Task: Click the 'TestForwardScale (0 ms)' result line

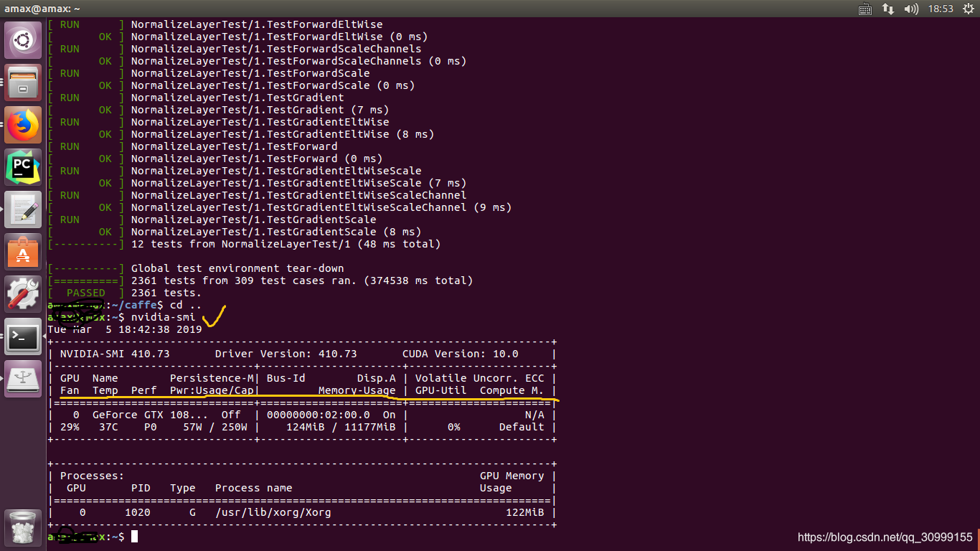Action: pos(273,85)
